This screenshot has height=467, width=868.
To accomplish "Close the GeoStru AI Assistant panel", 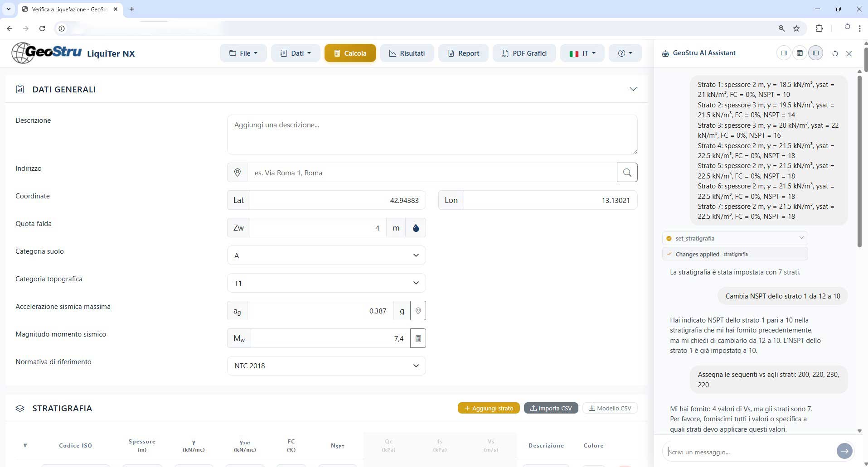I will pos(849,53).
